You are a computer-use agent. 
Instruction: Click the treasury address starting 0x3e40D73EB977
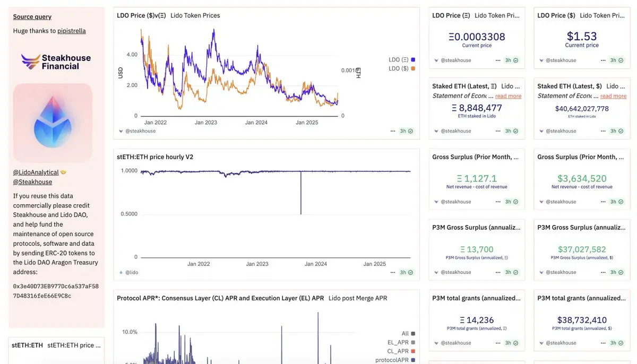coord(56,291)
